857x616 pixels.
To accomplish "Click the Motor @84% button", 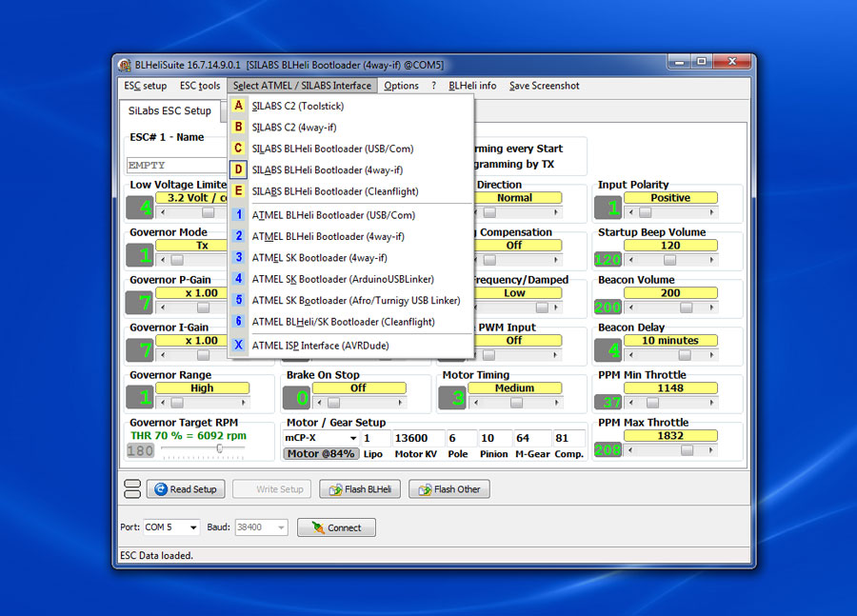I will 321,453.
